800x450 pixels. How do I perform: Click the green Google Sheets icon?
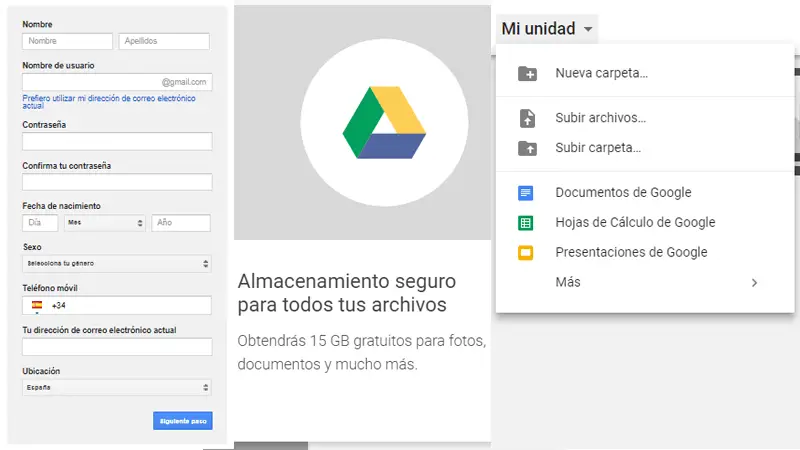(x=526, y=223)
